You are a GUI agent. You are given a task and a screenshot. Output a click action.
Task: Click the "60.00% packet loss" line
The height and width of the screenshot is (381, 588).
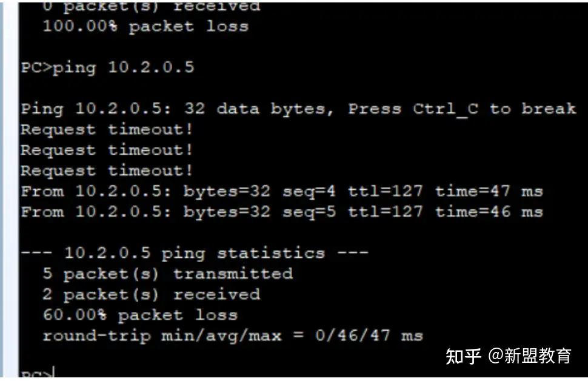click(139, 315)
